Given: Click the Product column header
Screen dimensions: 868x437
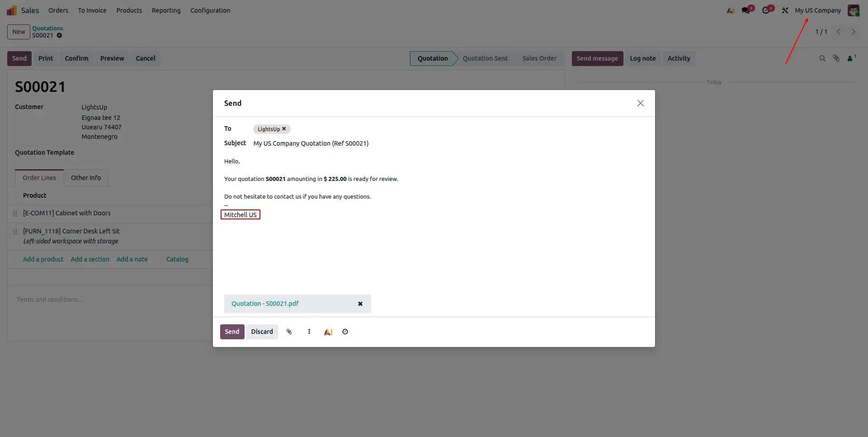Looking at the screenshot, I should click(x=35, y=195).
